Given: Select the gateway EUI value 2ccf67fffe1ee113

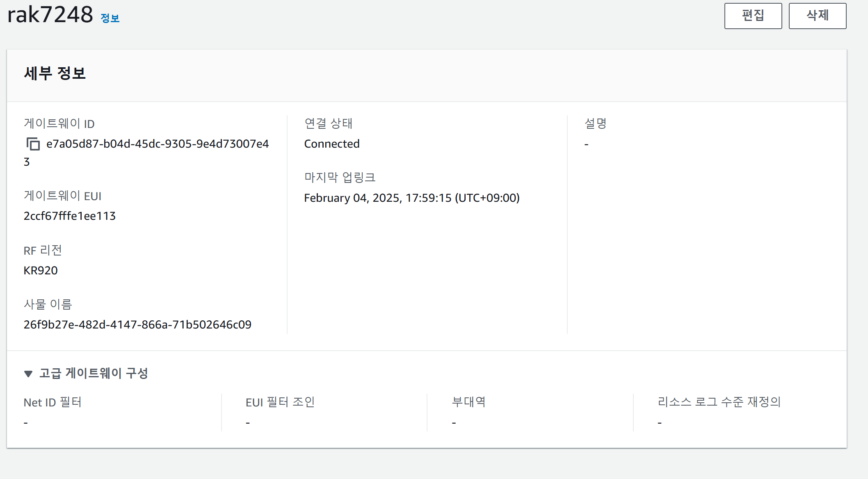Looking at the screenshot, I should [x=70, y=216].
